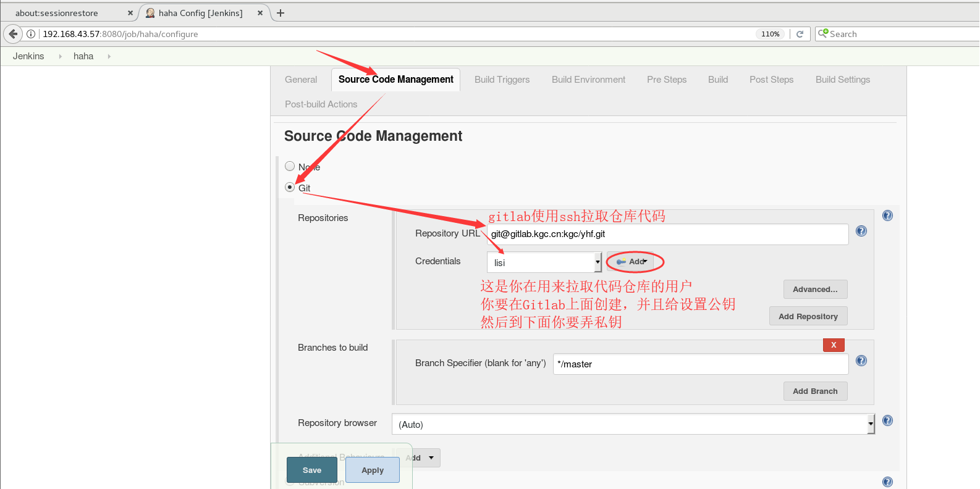The height and width of the screenshot is (489, 980).
Task: Switch to the Build tab
Action: click(718, 80)
